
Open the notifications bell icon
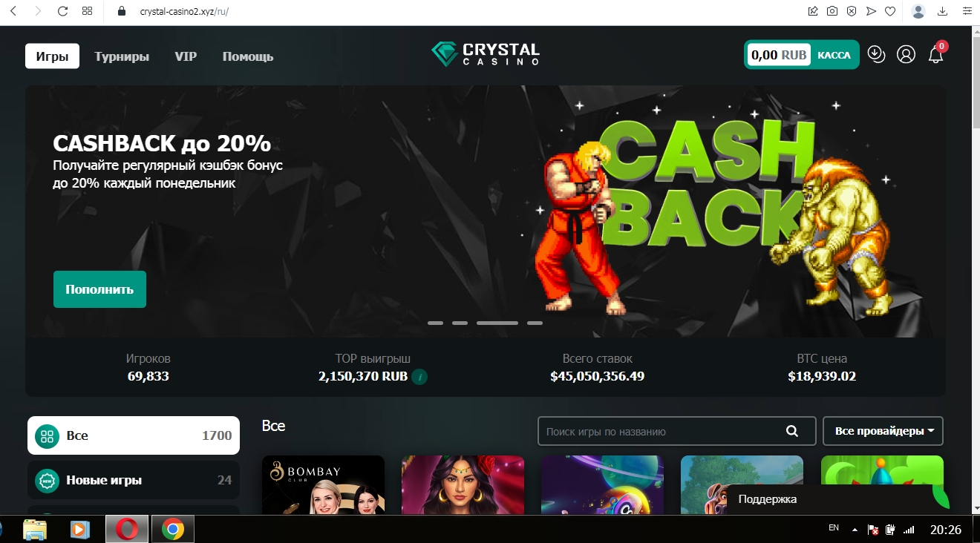936,54
